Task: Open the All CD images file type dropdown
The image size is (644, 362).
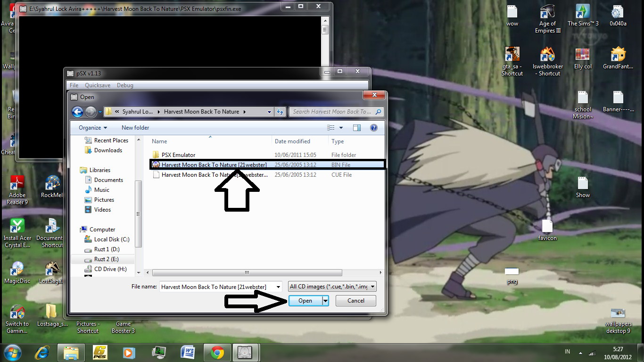Action: pos(332,287)
